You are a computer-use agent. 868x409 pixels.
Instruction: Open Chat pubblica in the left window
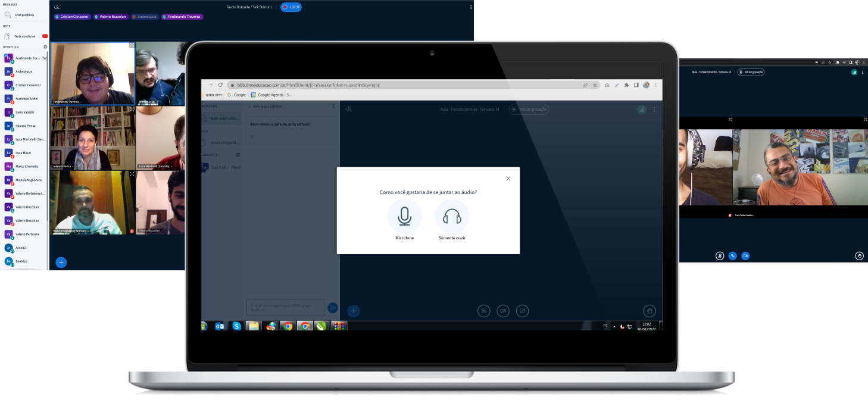24,15
